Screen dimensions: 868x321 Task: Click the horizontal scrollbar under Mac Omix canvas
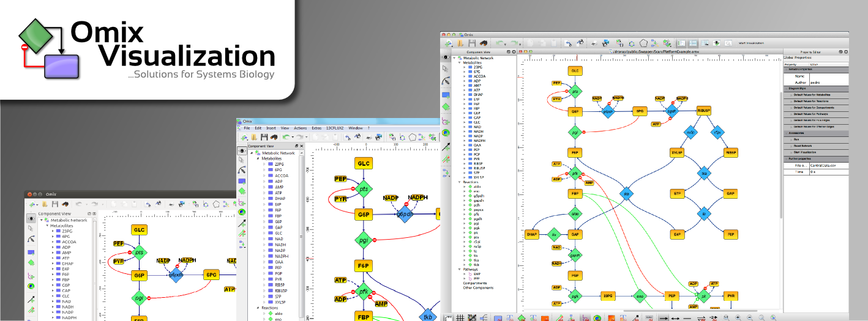click(x=690, y=311)
